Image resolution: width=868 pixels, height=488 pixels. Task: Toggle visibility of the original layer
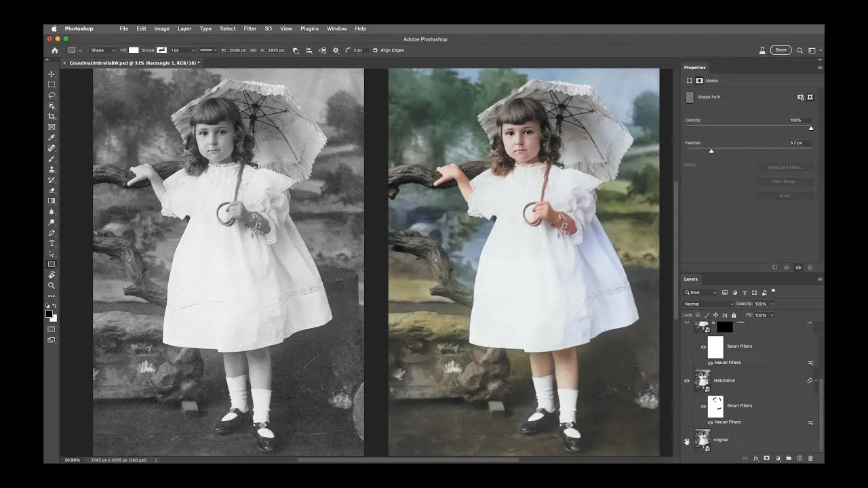tap(687, 440)
